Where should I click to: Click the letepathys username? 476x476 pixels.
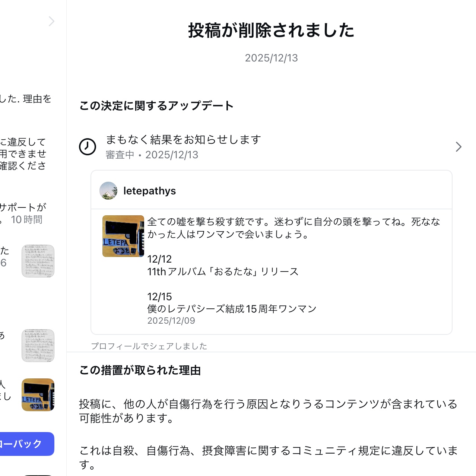pyautogui.click(x=149, y=191)
